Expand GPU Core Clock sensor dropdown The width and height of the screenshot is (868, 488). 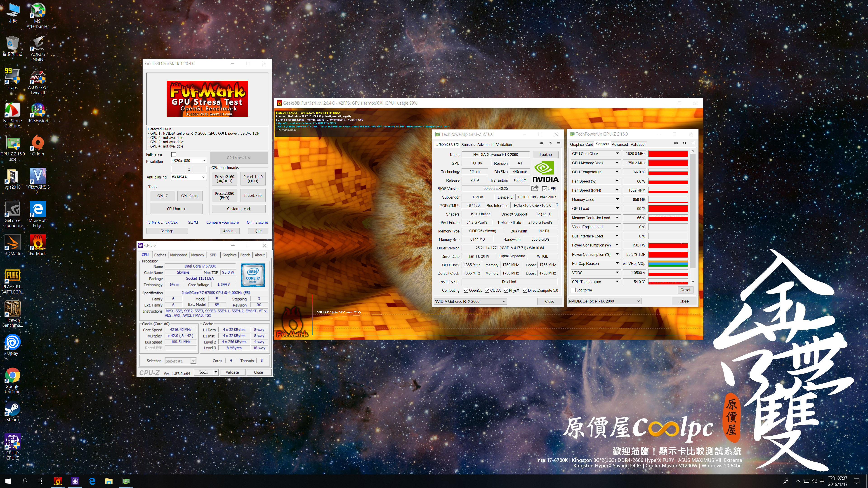[617, 154]
